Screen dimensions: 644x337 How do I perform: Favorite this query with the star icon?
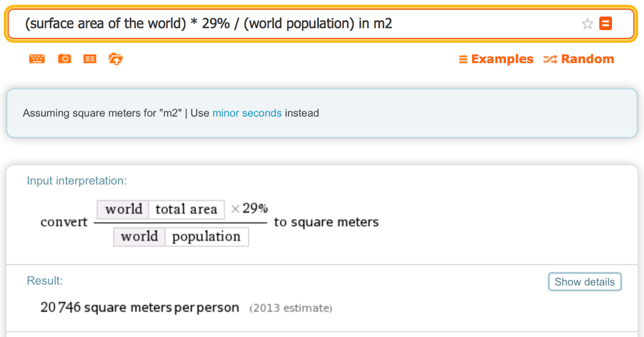click(x=587, y=23)
